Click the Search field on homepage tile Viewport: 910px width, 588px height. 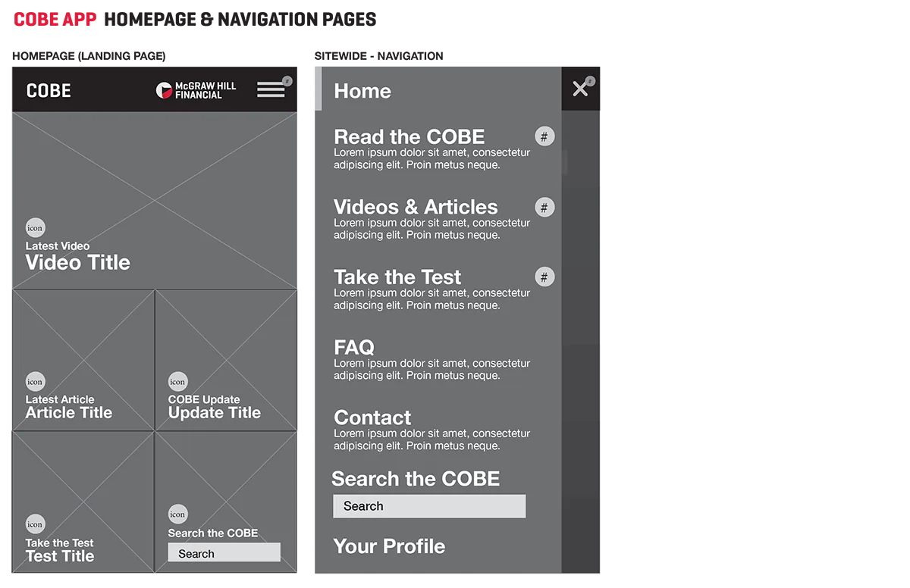(x=224, y=553)
